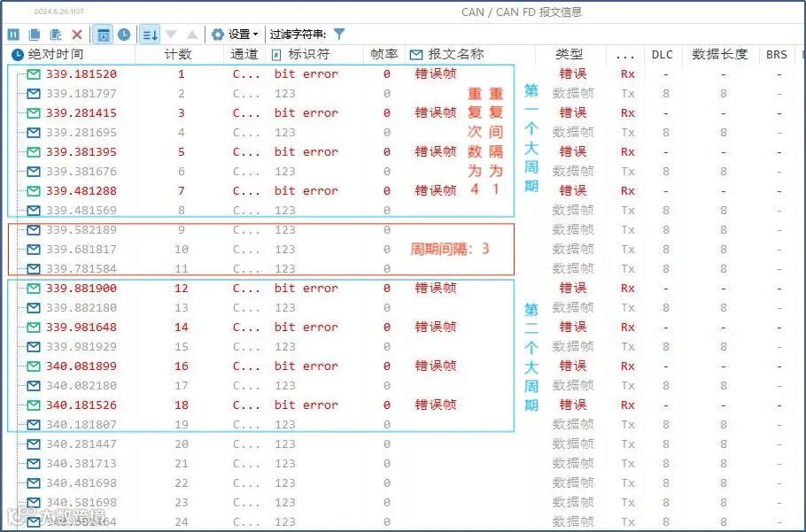Click envelope icon of row 339.381676
Image resolution: width=806 pixels, height=532 pixels.
34,172
